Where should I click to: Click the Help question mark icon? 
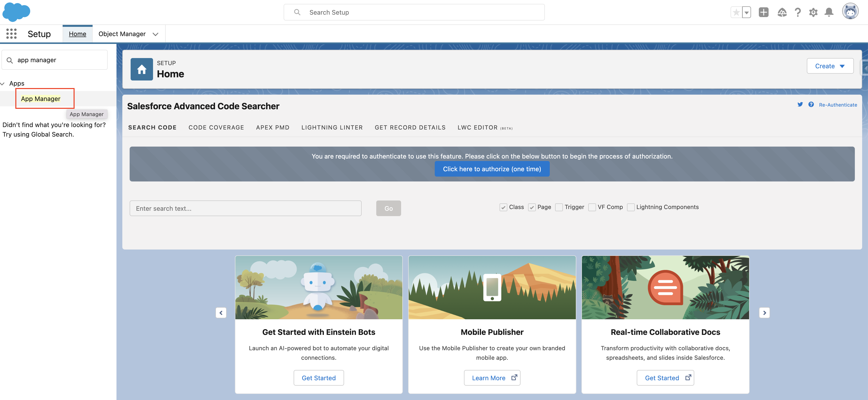coord(798,12)
